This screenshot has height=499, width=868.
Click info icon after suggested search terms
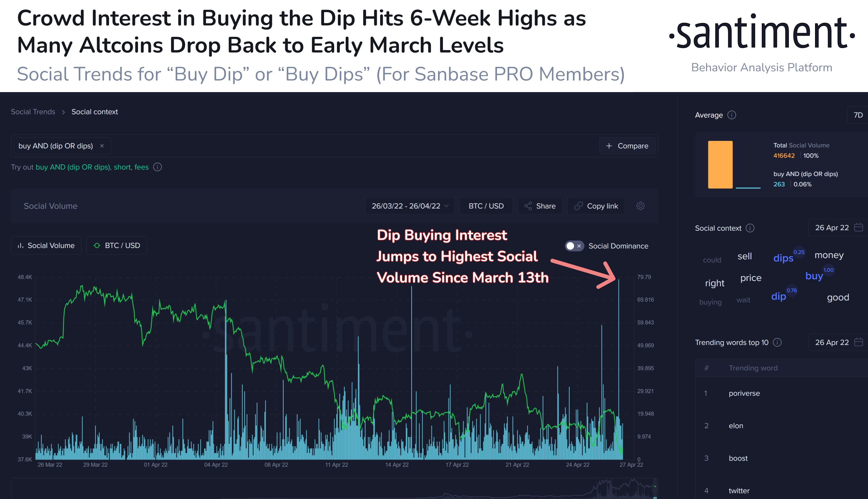coord(157,167)
